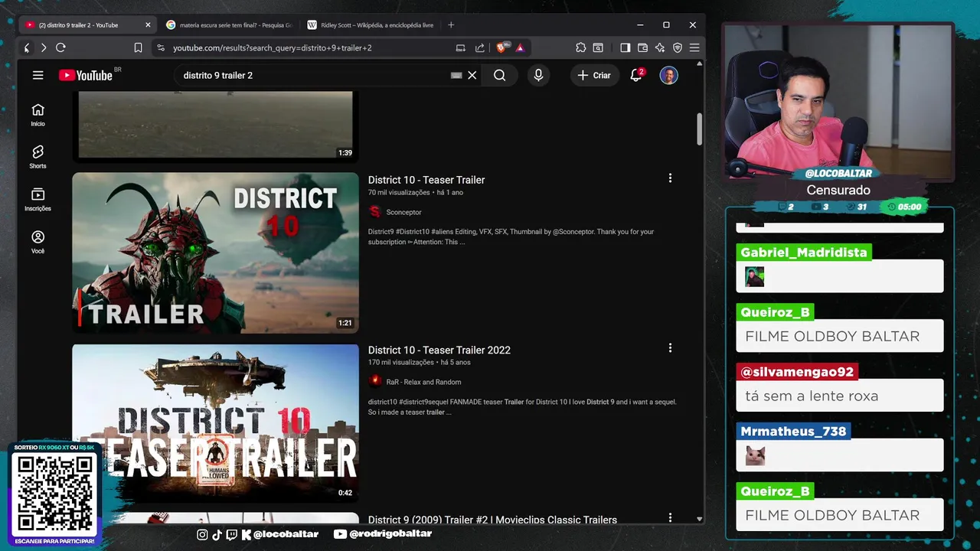This screenshot has height=551, width=980.
Task: Go to the YouTube home logo
Action: [x=86, y=75]
